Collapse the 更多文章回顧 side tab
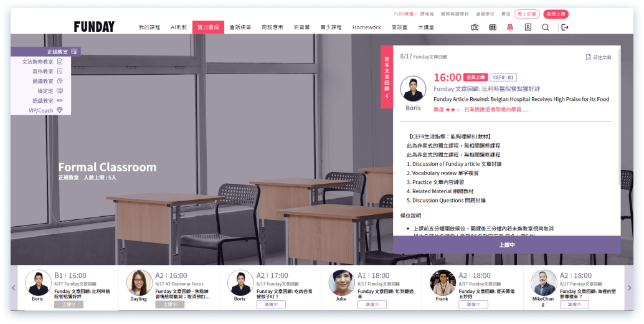 pos(387,77)
